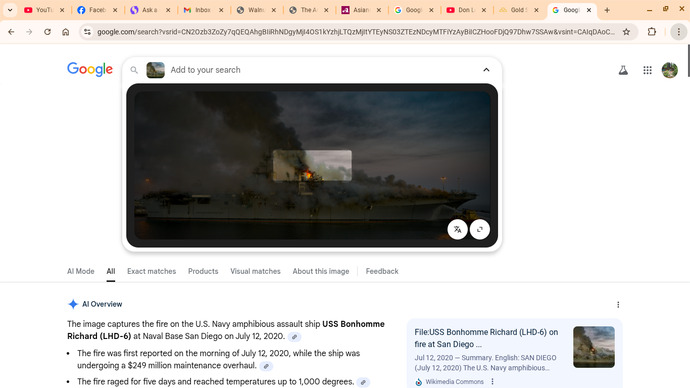The height and width of the screenshot is (388, 690).
Task: Open AI Overview more options
Action: click(618, 304)
